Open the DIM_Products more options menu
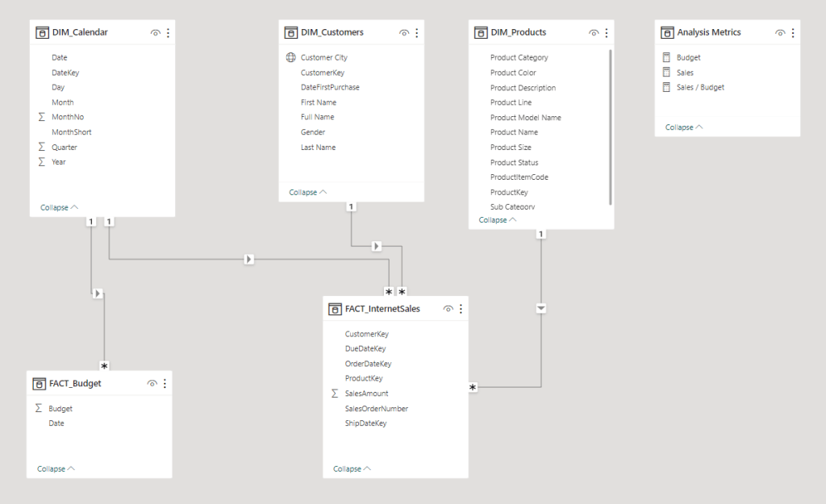 click(x=607, y=32)
